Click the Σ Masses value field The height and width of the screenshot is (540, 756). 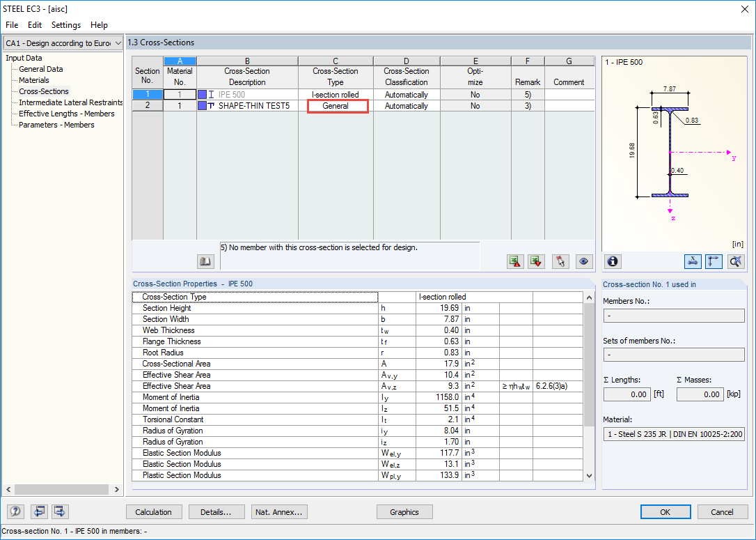tap(700, 394)
